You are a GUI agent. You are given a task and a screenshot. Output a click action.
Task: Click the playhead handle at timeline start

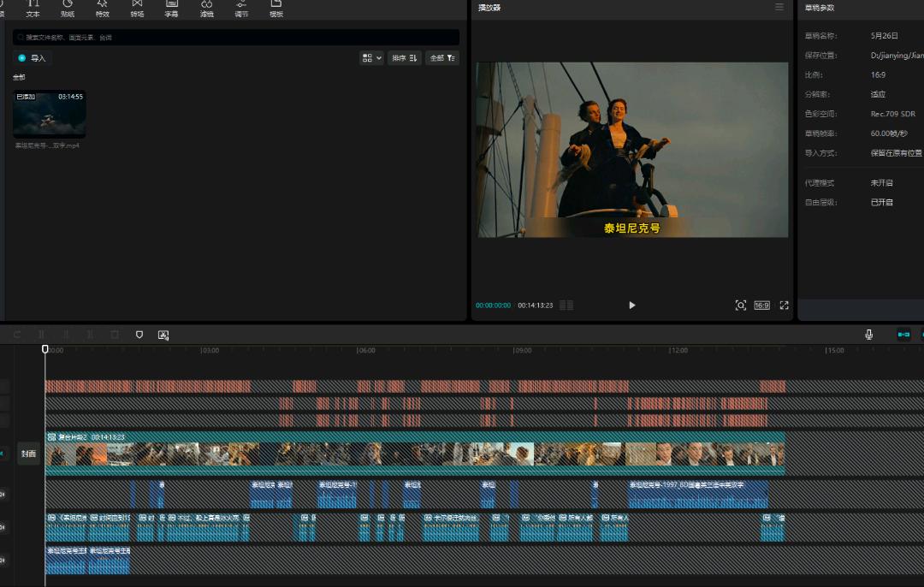(x=44, y=349)
